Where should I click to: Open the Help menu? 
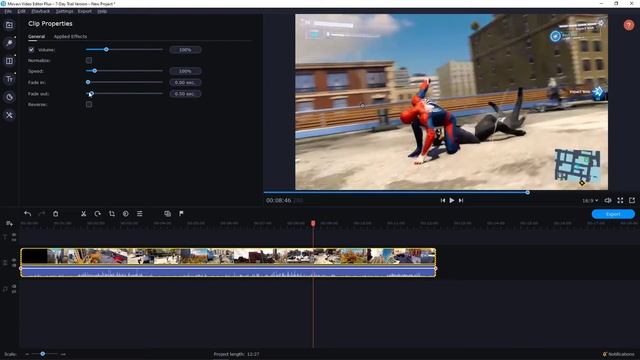pos(102,11)
